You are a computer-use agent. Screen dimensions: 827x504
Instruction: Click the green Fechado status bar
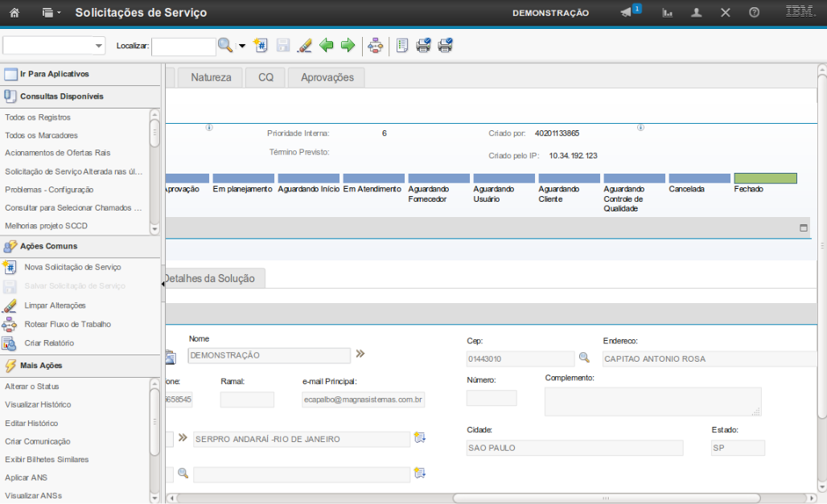[765, 178]
